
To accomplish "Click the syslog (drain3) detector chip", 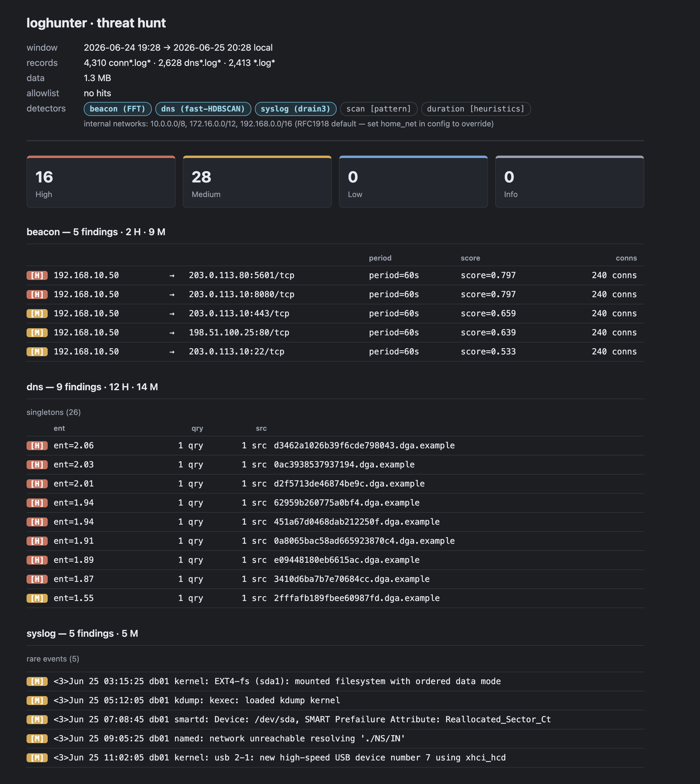I will tap(295, 109).
